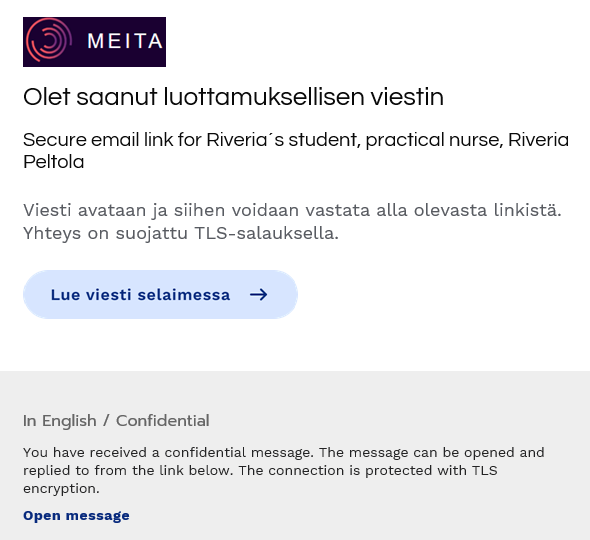Click the words replied to from the link below
590x540 pixels.
128,470
